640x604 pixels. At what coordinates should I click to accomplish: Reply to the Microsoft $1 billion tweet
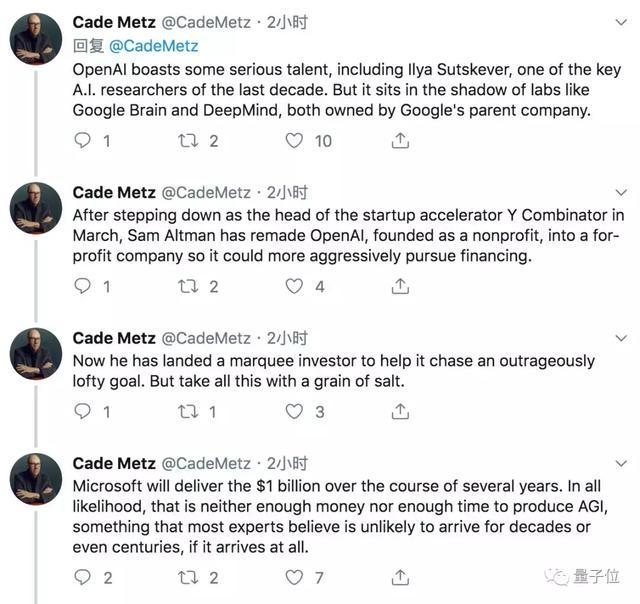[83, 577]
